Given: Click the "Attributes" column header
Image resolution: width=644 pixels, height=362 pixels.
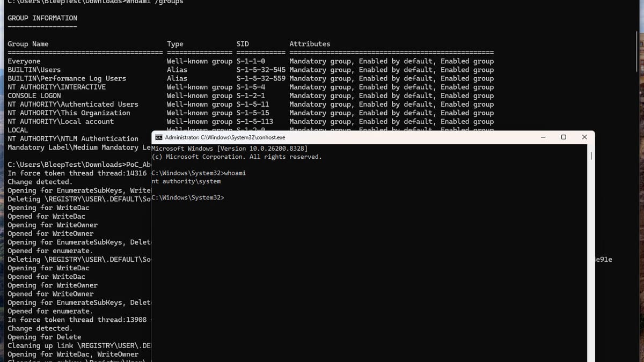Looking at the screenshot, I should click(310, 44).
